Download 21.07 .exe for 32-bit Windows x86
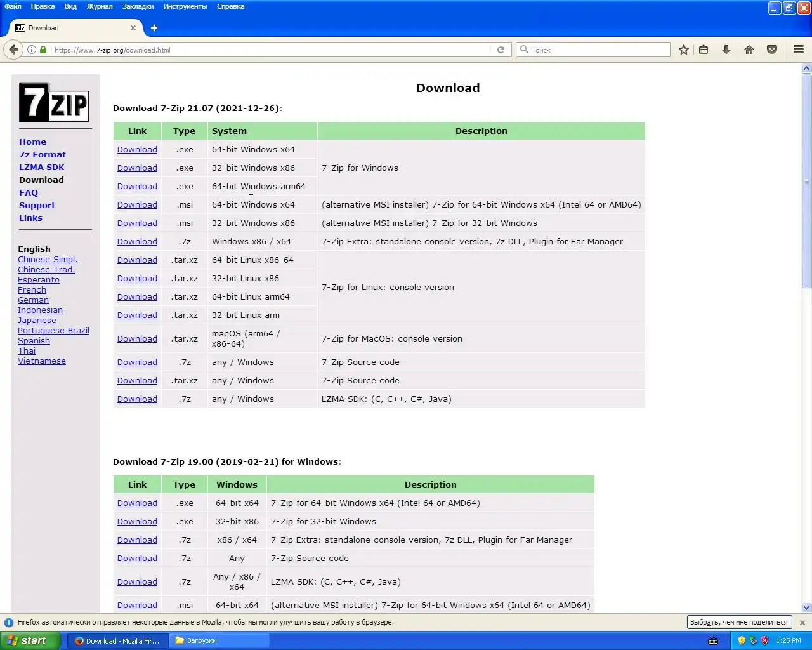This screenshot has width=812, height=650. 137,168
